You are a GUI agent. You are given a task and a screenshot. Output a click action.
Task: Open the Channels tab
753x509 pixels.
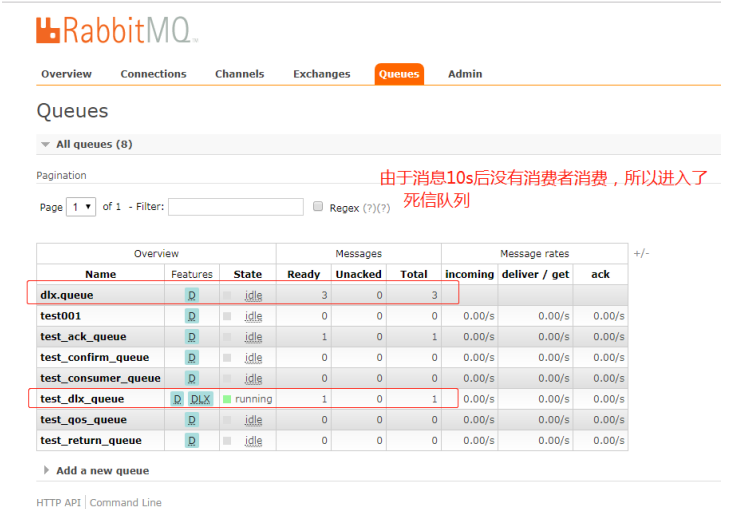click(x=240, y=74)
